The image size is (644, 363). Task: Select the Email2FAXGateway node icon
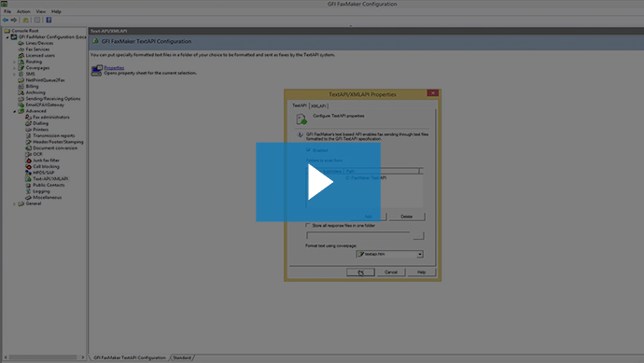click(x=21, y=105)
